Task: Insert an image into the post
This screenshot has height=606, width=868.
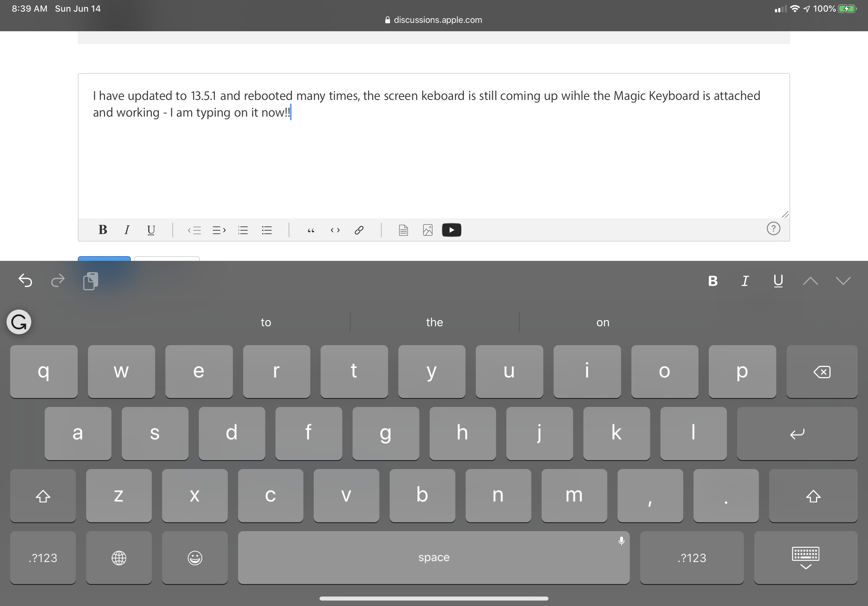Action: pyautogui.click(x=427, y=230)
